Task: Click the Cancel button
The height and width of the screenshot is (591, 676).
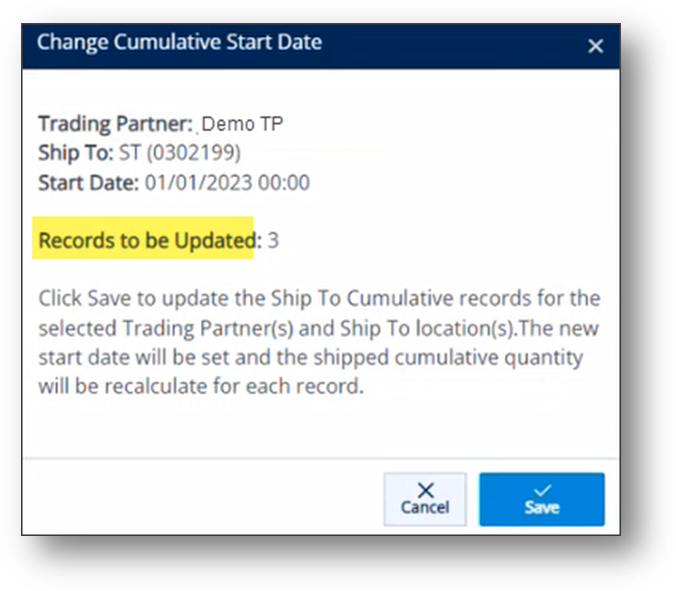Action: [425, 499]
